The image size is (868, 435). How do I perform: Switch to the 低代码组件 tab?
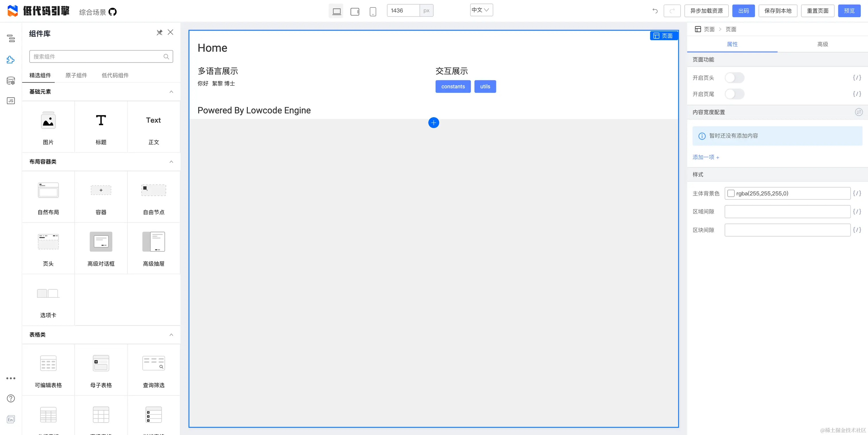point(115,75)
